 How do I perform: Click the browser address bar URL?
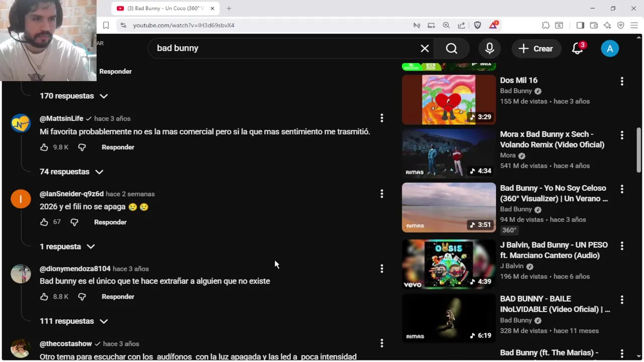(184, 25)
